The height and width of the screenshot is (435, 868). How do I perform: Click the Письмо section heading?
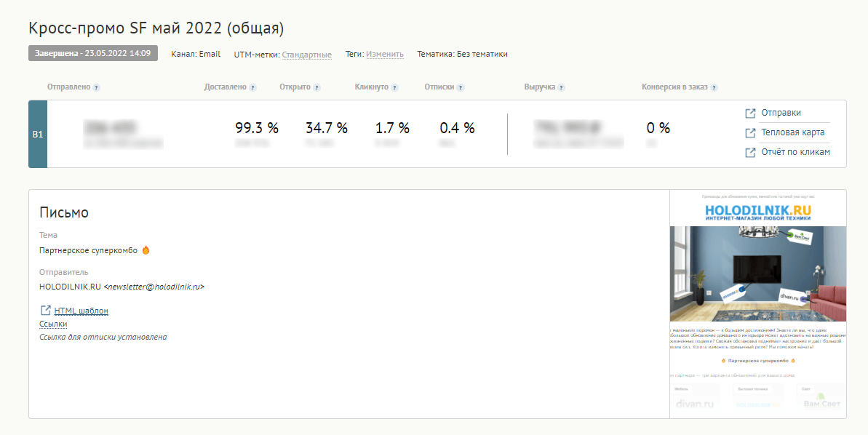[63, 212]
